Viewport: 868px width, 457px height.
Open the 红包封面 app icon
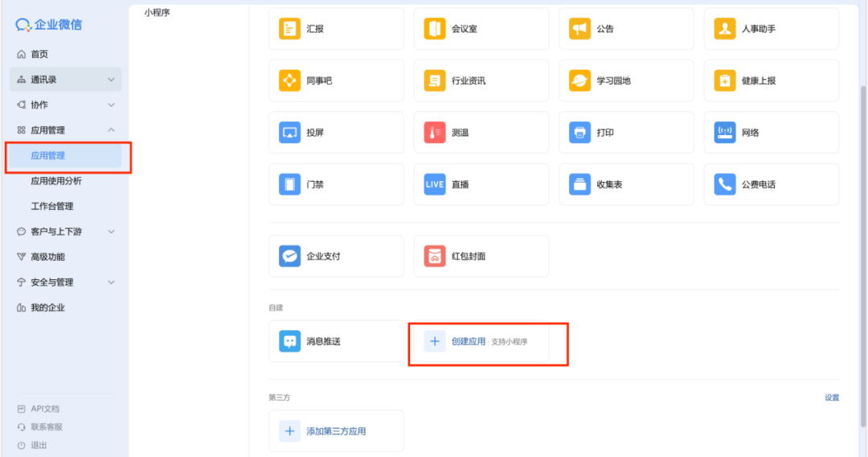tap(435, 256)
